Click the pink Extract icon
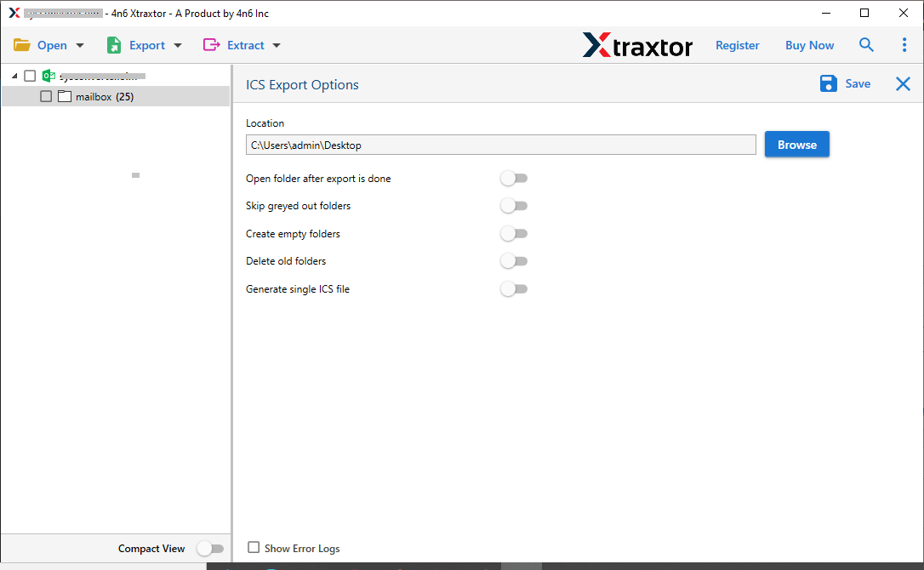Viewport: 924px width, 570px height. click(211, 45)
